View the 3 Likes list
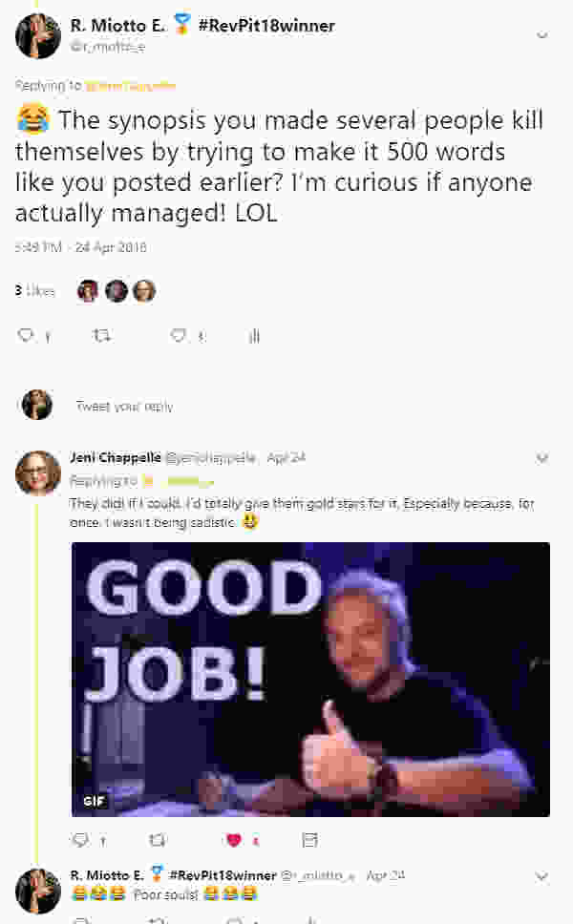This screenshot has width=573, height=924. [34, 290]
